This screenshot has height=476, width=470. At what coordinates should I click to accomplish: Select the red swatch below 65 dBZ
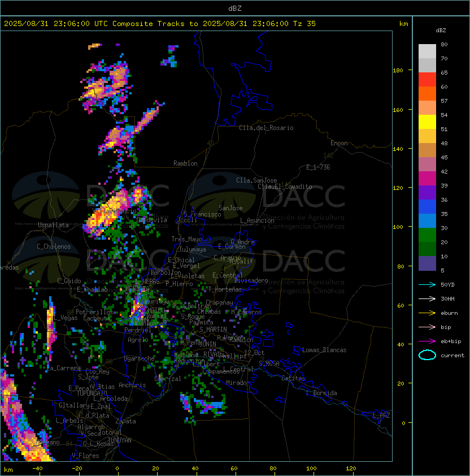(427, 80)
